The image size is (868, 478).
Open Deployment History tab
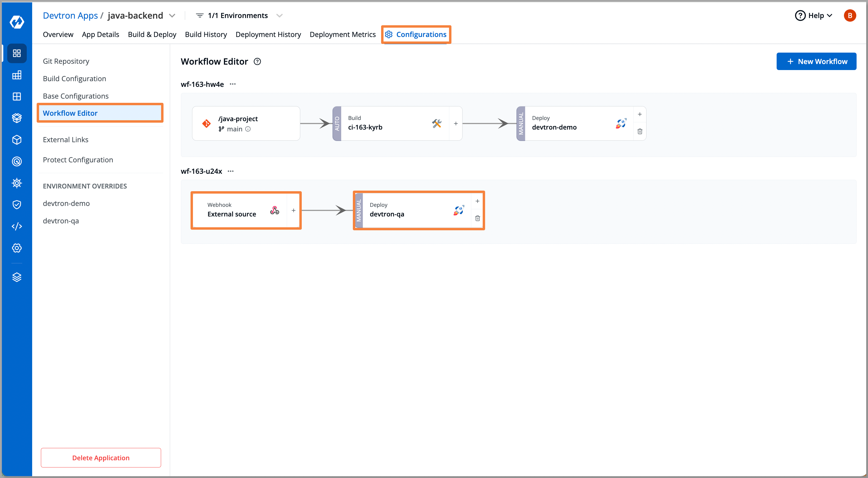pos(268,34)
